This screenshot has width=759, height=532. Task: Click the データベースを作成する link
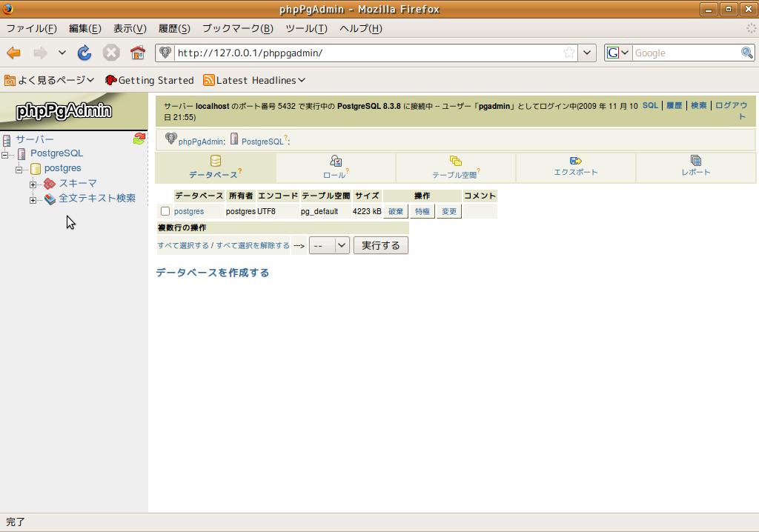click(213, 273)
